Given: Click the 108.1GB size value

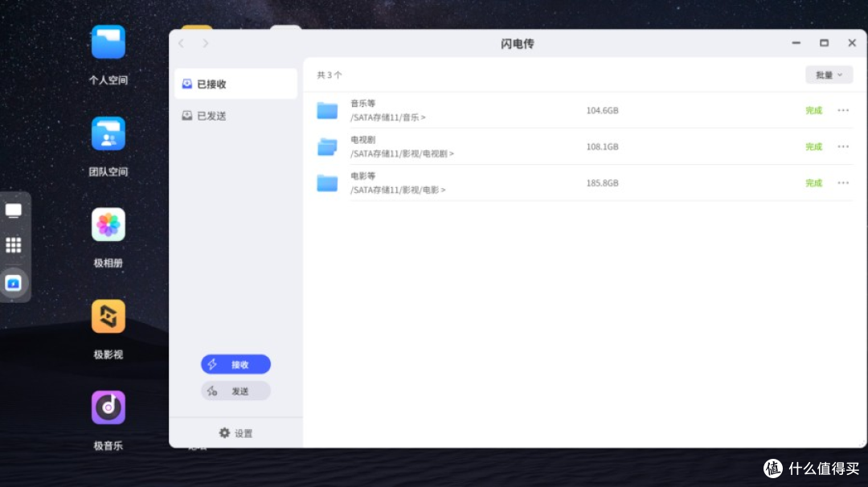Looking at the screenshot, I should [x=602, y=146].
